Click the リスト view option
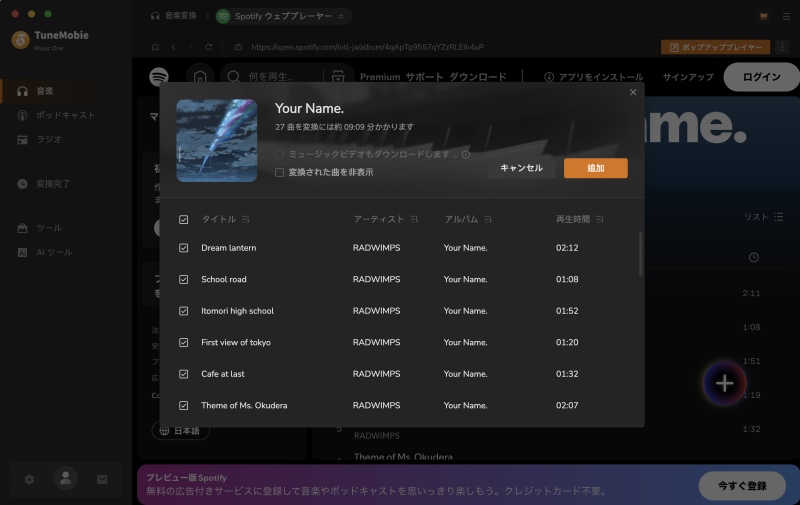This screenshot has height=505, width=800. click(x=763, y=217)
